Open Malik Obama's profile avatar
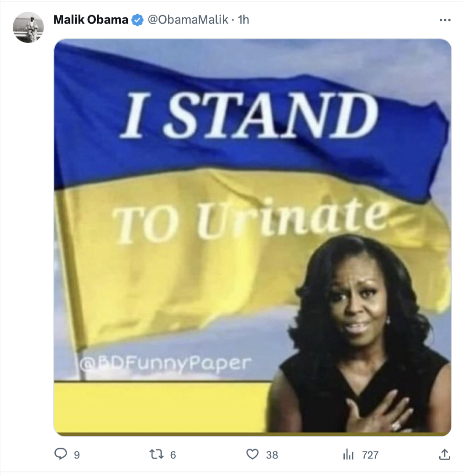Screen dimensions: 463x476 [28, 27]
